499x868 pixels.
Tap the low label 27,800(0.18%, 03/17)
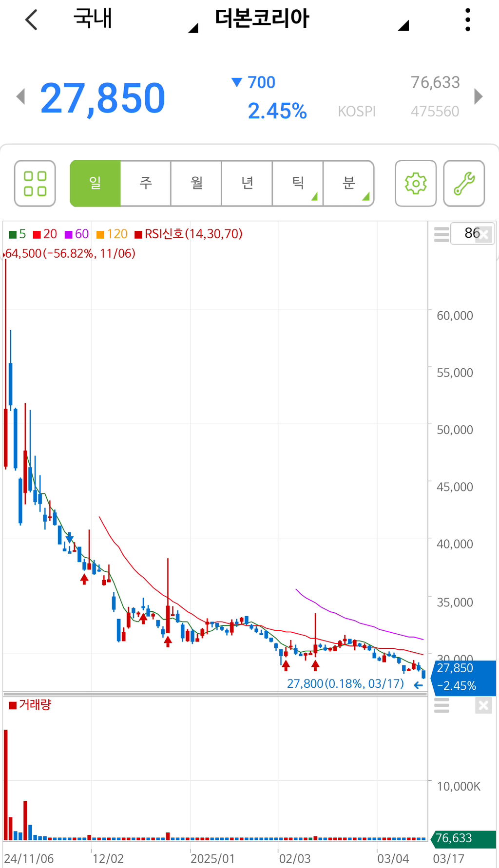coord(345,684)
